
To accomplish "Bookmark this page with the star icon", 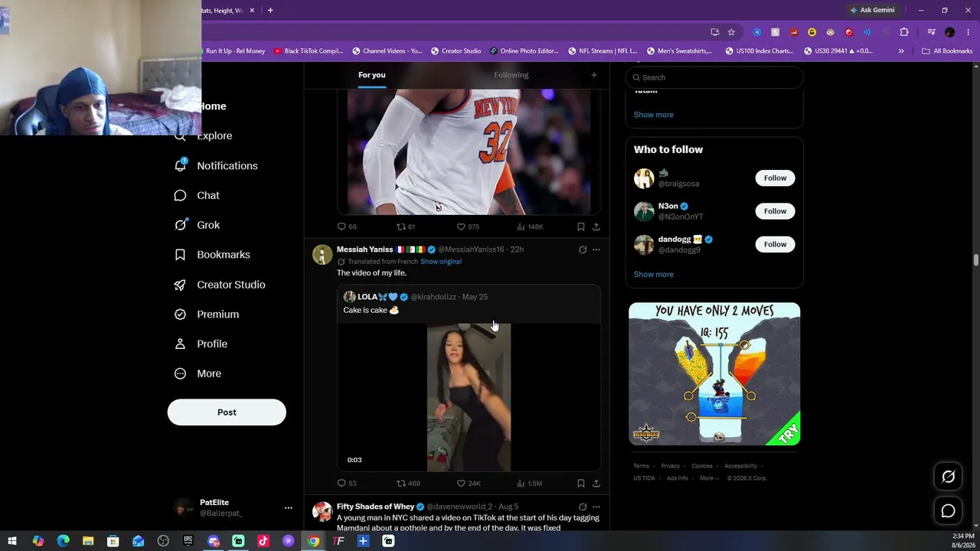I will point(731,32).
